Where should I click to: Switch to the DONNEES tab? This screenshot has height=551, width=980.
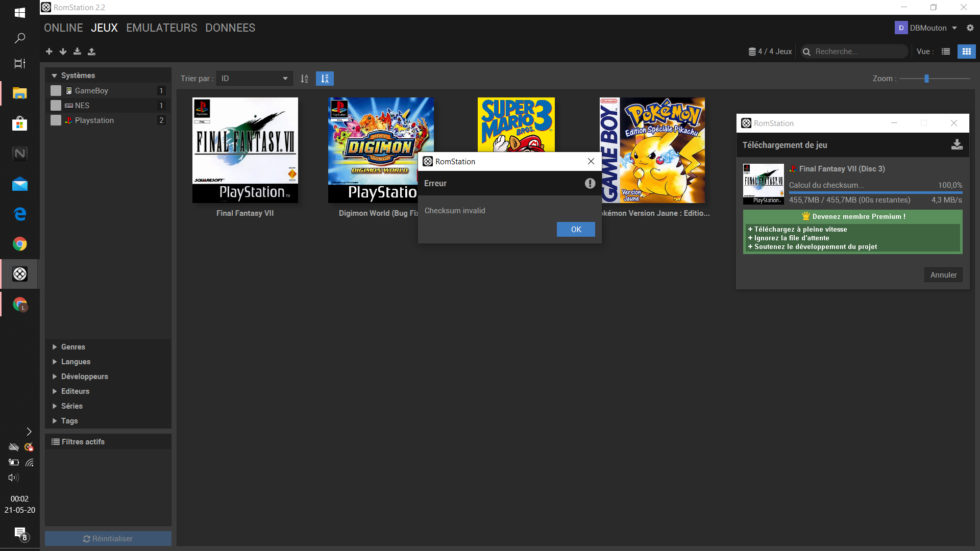[x=230, y=28]
